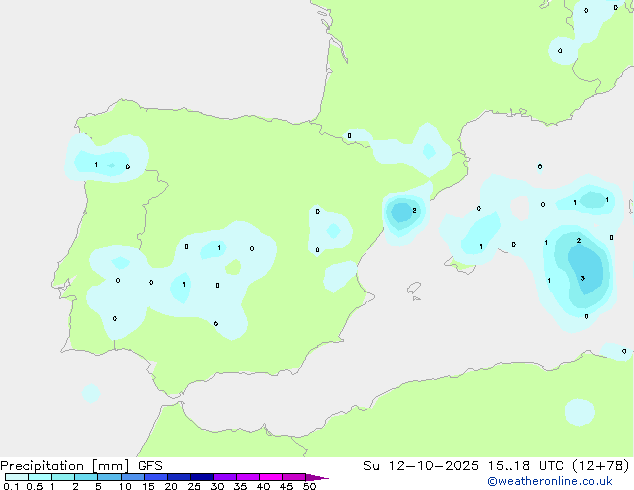Screen dimensions: 634x490
Task: Click the legend scale label '45'
Action: point(286,486)
